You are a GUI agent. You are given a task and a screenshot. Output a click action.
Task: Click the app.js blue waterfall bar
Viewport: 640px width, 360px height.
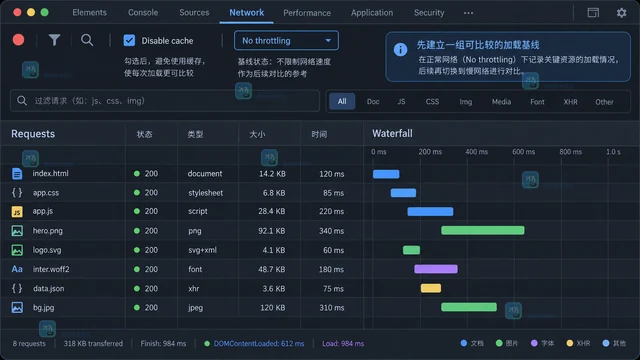coord(430,211)
